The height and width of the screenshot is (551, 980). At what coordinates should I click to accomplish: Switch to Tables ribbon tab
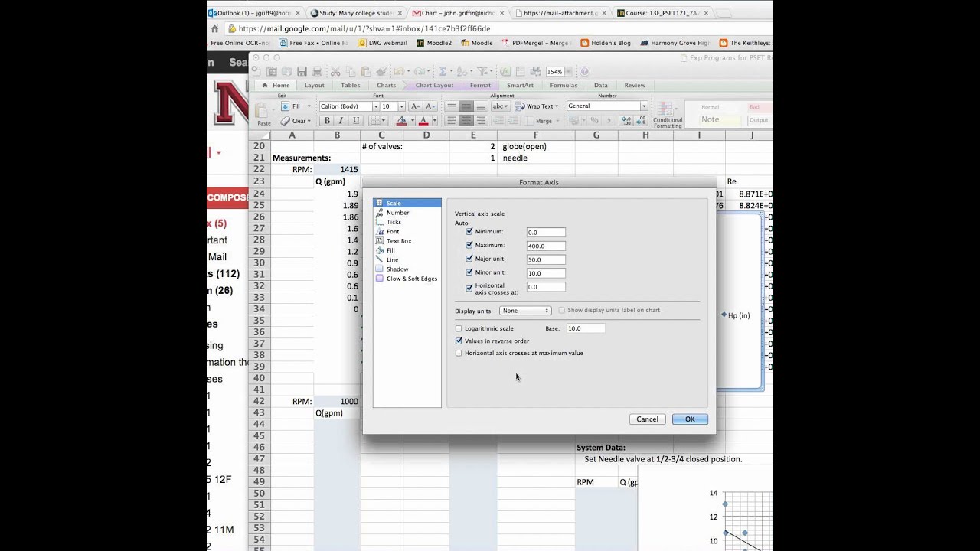pyautogui.click(x=351, y=86)
